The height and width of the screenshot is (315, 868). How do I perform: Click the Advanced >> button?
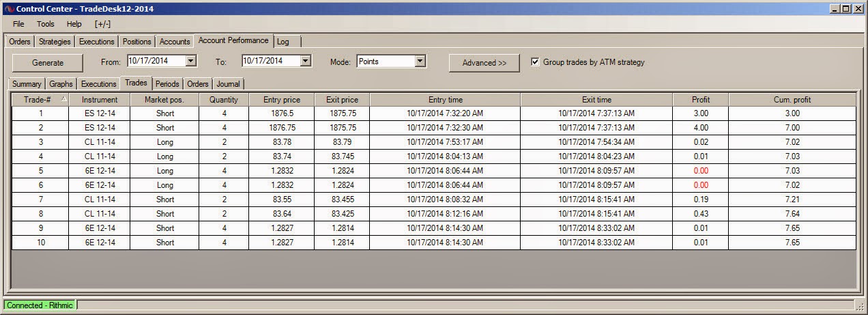pos(484,63)
